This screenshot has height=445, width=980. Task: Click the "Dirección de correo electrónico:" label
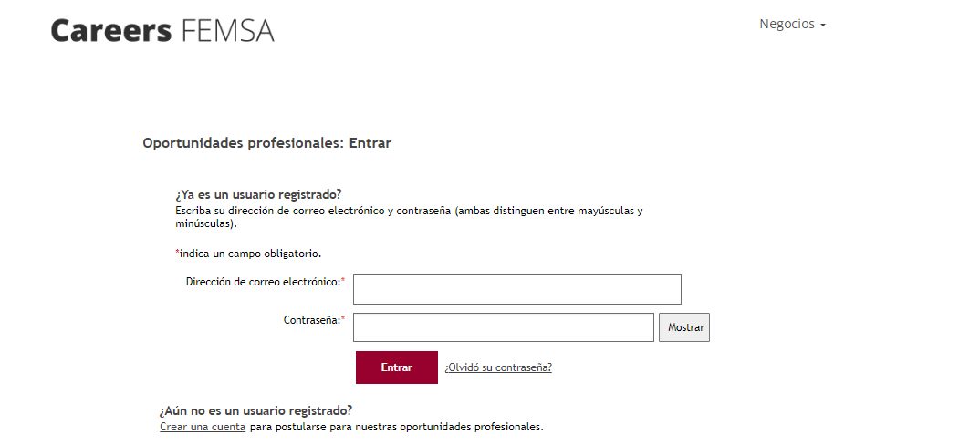pyautogui.click(x=263, y=282)
